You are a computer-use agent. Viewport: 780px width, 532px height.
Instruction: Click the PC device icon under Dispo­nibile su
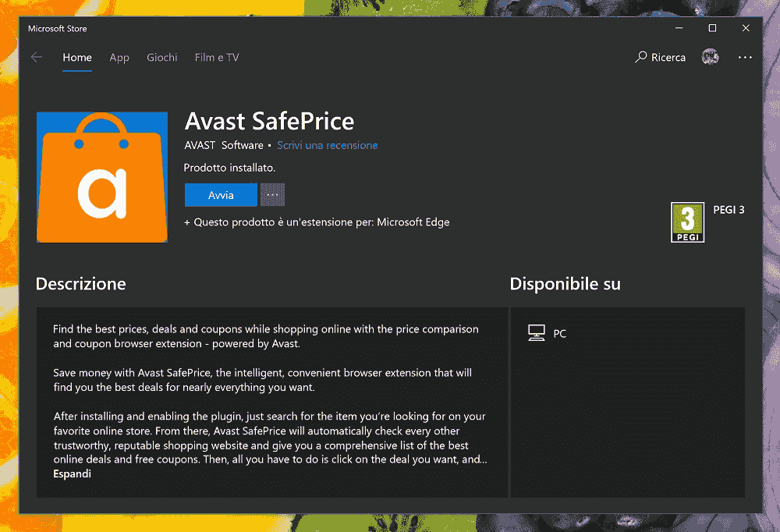tap(537, 332)
